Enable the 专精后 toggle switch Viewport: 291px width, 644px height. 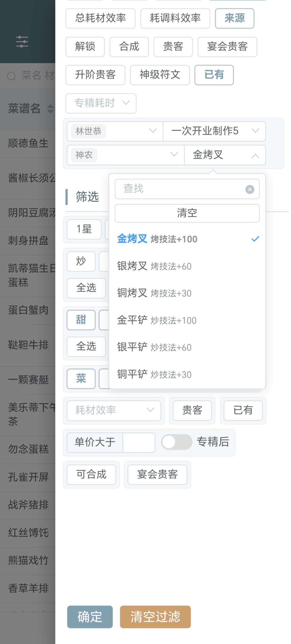click(x=177, y=442)
